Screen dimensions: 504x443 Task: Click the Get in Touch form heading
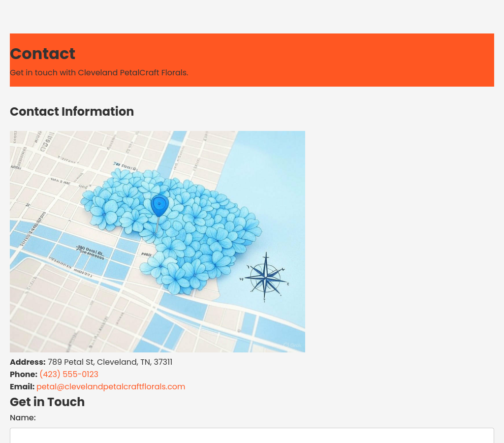click(x=47, y=402)
